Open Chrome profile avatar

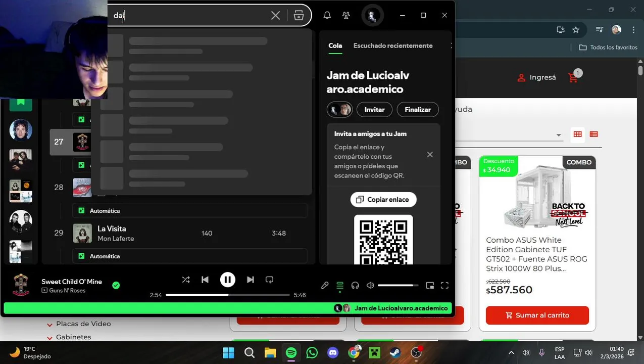pos(616,30)
